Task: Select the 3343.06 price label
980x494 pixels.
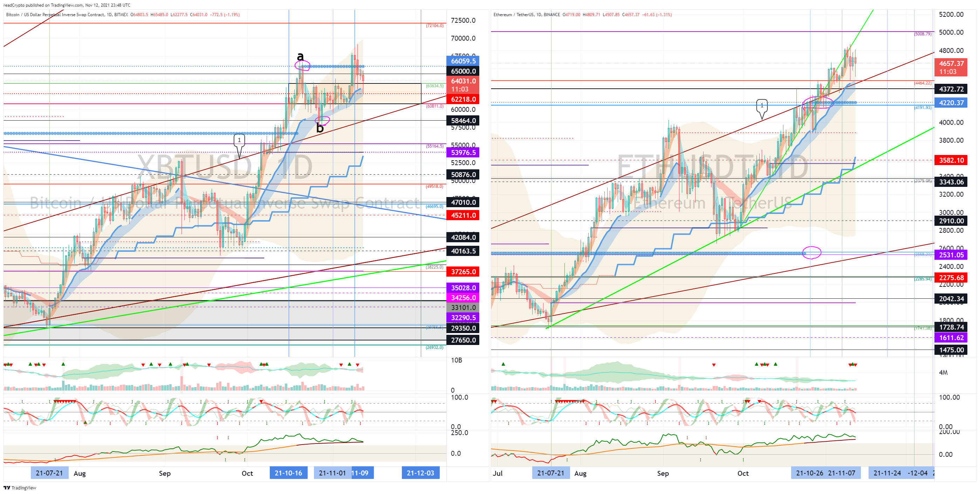Action: click(x=951, y=182)
